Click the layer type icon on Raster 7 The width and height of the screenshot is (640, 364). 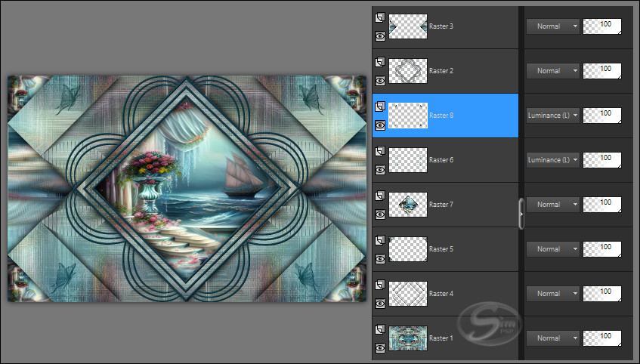[x=380, y=195]
